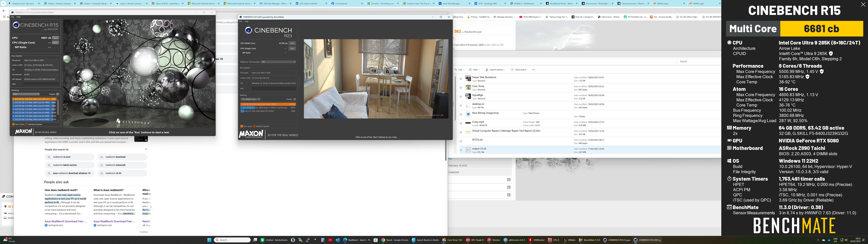Open qBittorrent v5.0.3 on the taskbar
Viewport: 868px width, 244px height.
tap(514, 240)
